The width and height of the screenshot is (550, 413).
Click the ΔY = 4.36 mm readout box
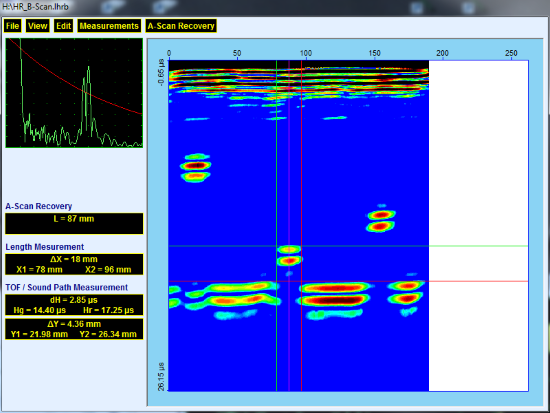click(x=74, y=329)
